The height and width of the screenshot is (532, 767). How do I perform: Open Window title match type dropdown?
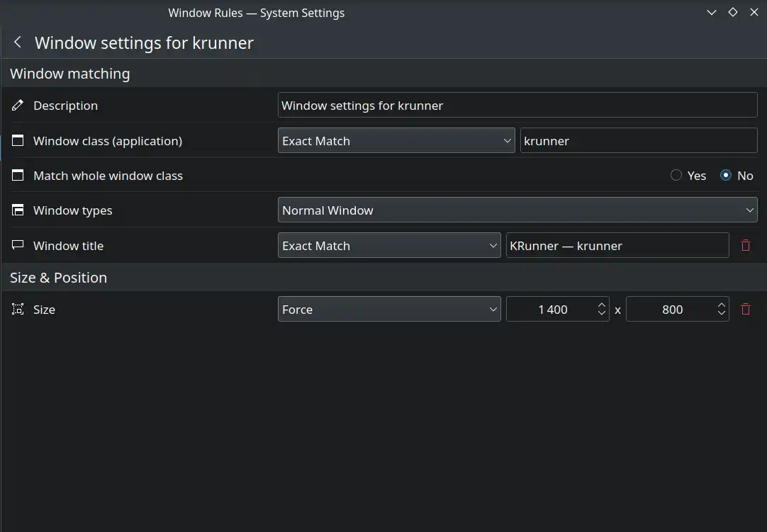click(x=389, y=246)
